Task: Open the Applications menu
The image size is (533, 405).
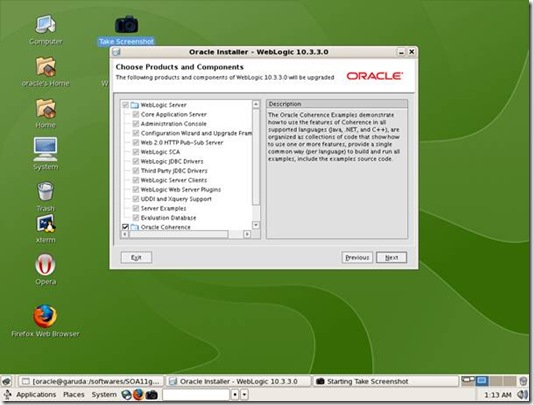Action: click(x=36, y=394)
